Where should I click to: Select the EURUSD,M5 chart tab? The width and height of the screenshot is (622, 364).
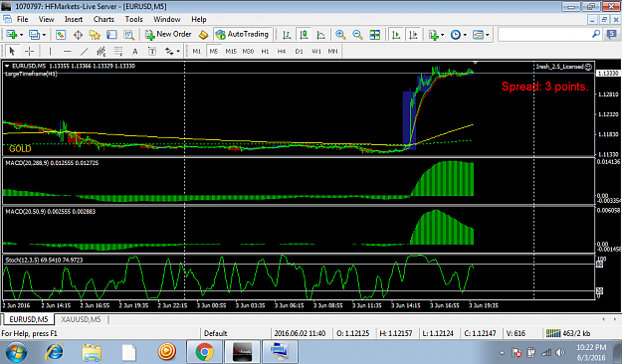click(x=29, y=319)
